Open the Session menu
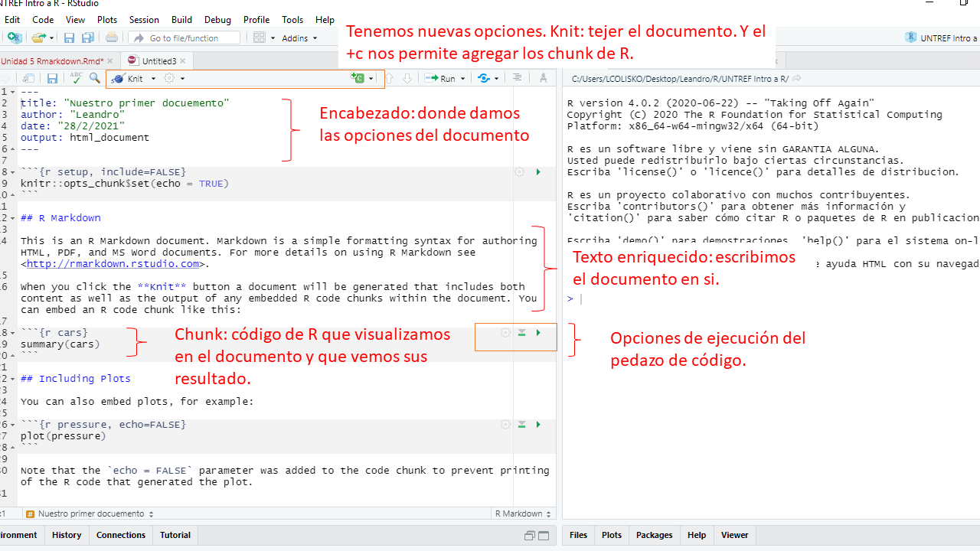 tap(144, 20)
